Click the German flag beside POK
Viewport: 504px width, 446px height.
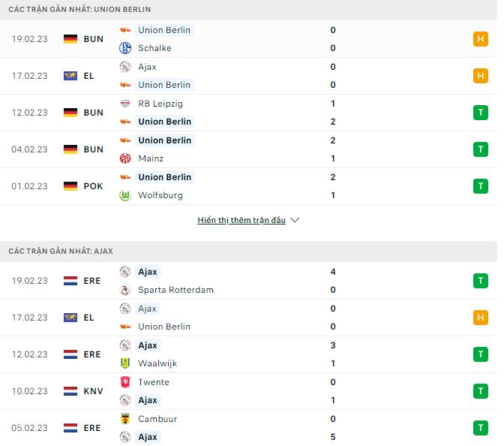tap(70, 186)
